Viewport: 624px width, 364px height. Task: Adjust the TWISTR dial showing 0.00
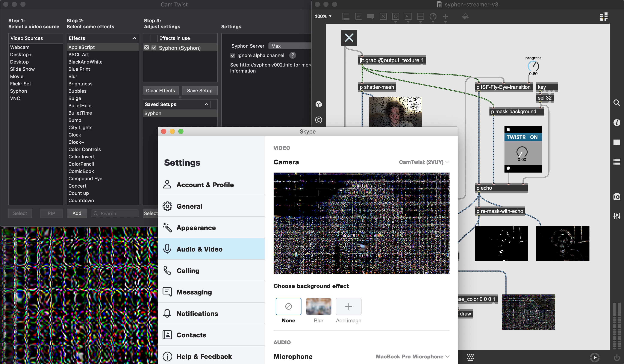522,152
